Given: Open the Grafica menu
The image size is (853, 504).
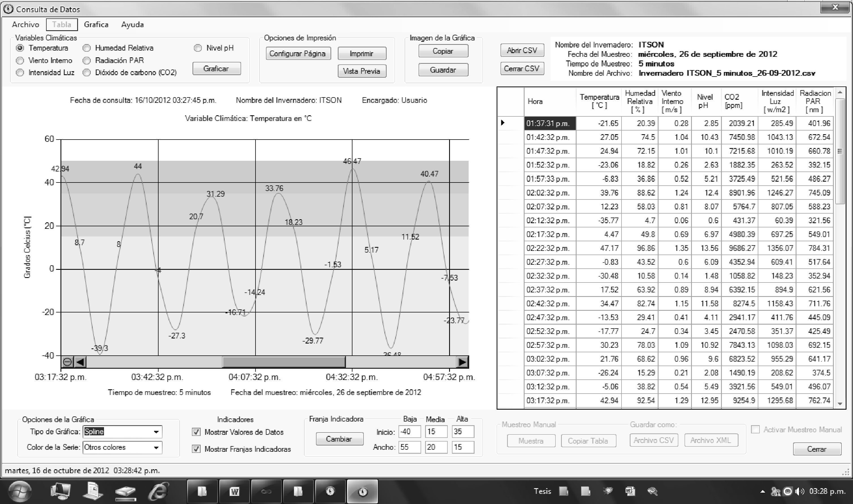Looking at the screenshot, I should [x=96, y=25].
